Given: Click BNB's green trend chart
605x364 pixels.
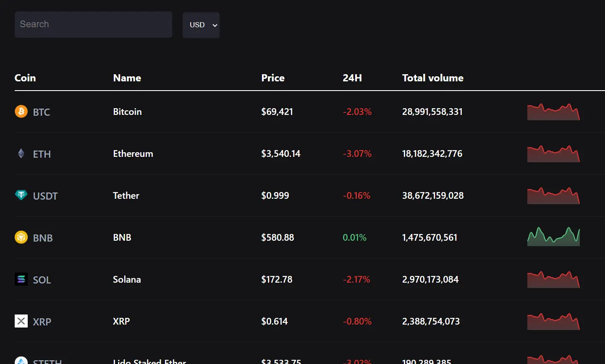Looking at the screenshot, I should point(553,237).
